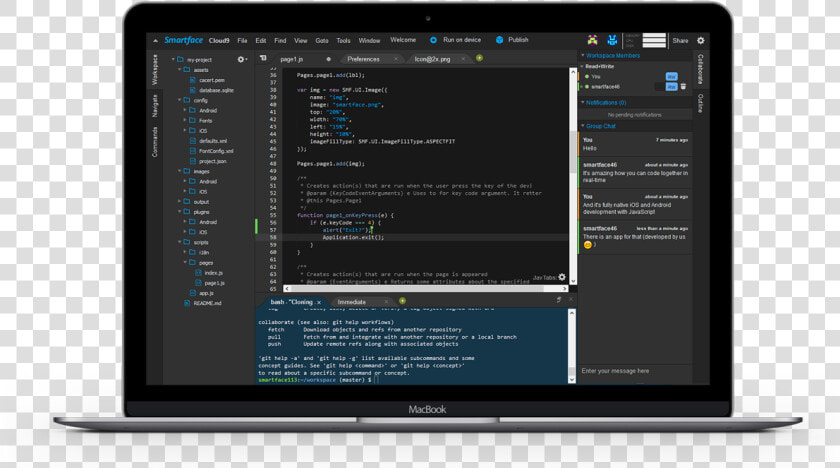Open the Tools menu
The width and height of the screenshot is (840, 468).
pyautogui.click(x=343, y=41)
